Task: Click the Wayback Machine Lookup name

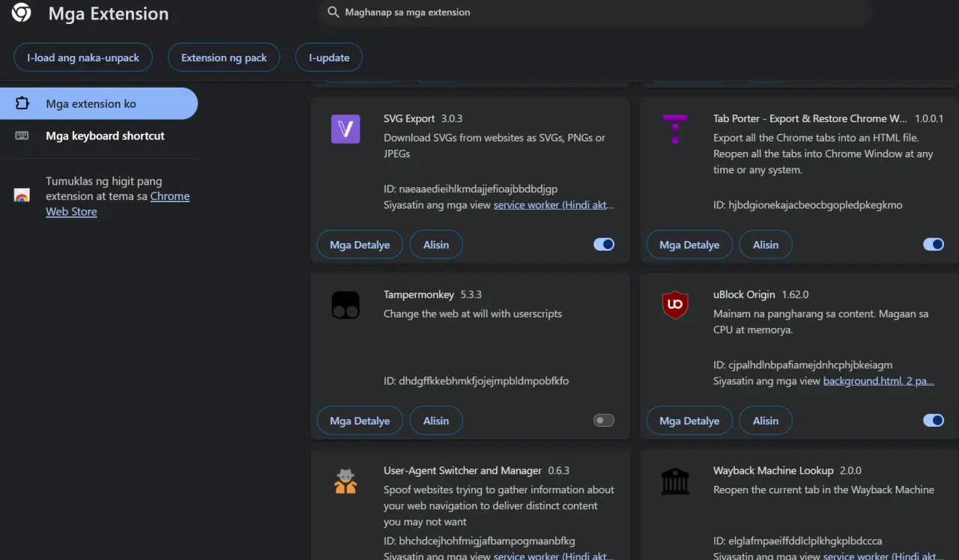Action: [773, 470]
